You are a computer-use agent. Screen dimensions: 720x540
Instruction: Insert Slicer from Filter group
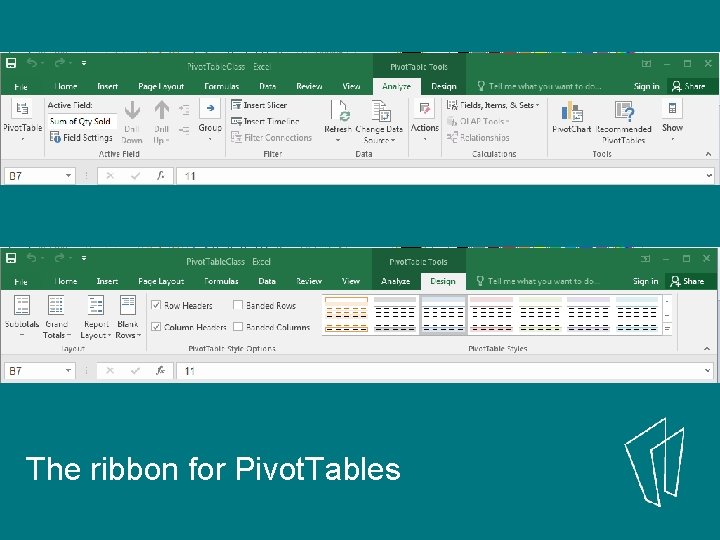259,105
